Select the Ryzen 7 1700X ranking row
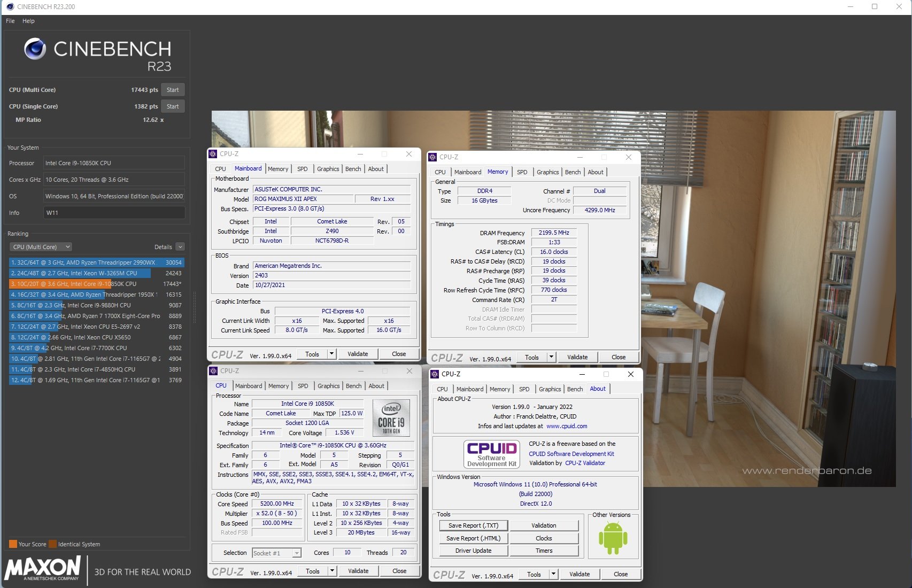The image size is (912, 588). tap(96, 316)
